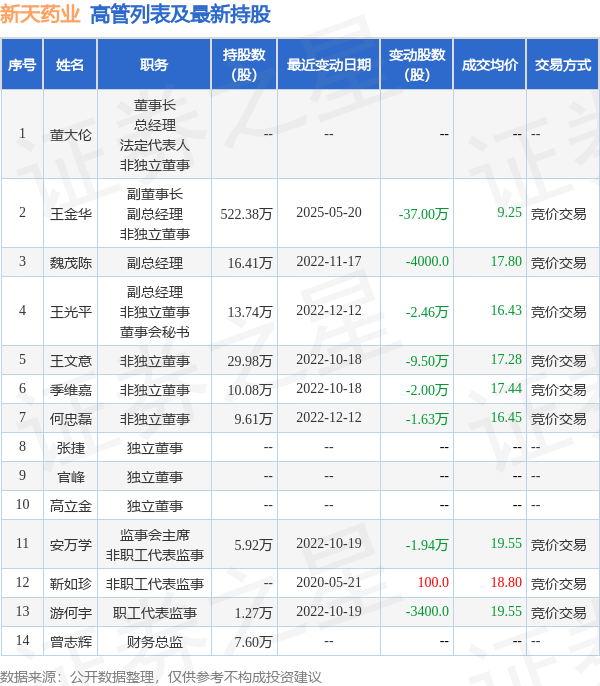
Task: Click the name 曾志辉 in row 14
Action: point(70,642)
